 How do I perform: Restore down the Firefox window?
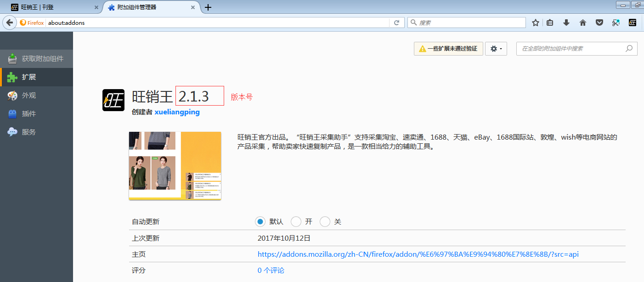[638, 5]
